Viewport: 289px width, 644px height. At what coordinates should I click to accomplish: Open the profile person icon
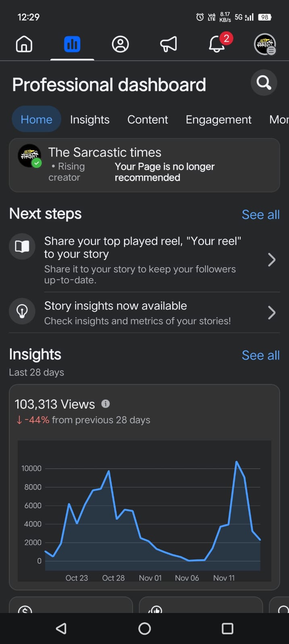(120, 44)
